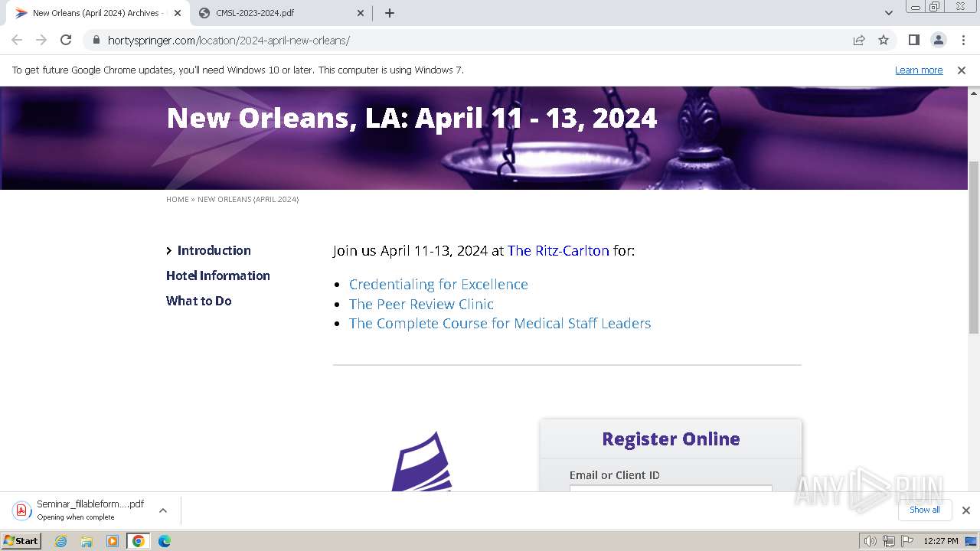Reload the current page

click(66, 40)
